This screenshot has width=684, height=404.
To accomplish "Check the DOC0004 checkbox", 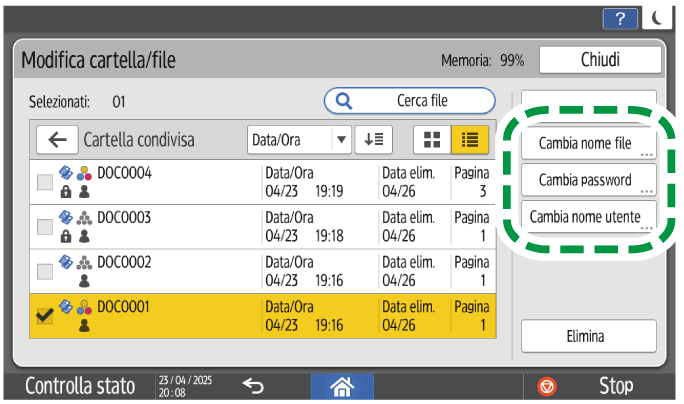I will tap(45, 182).
